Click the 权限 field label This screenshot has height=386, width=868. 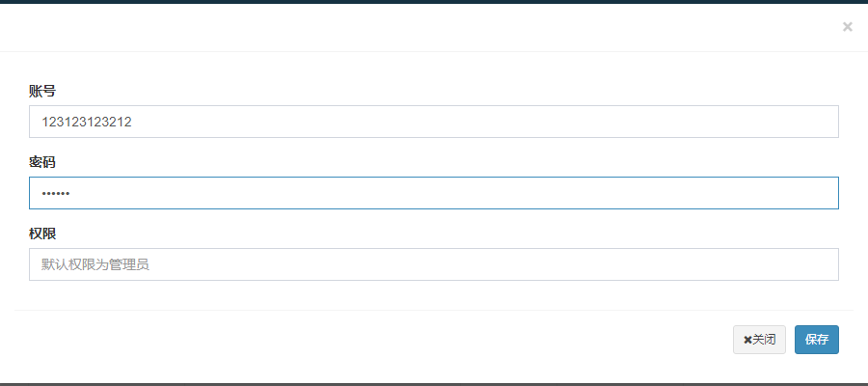[x=42, y=234]
